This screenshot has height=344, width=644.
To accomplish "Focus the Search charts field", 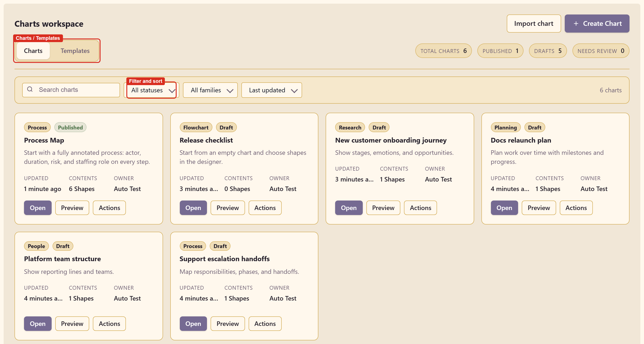I will (x=71, y=90).
